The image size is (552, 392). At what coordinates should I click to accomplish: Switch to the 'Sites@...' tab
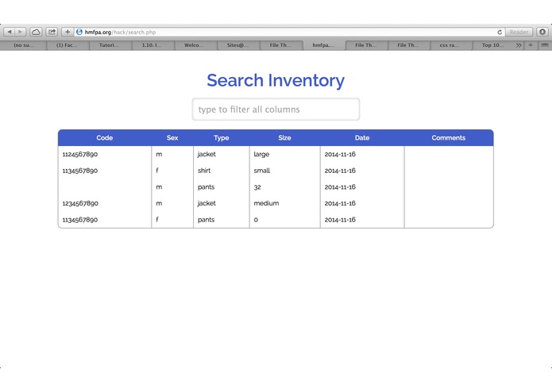(237, 45)
